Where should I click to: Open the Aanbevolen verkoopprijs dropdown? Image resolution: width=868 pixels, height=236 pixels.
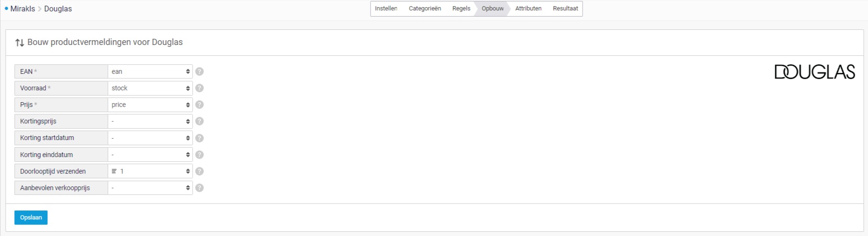point(150,188)
